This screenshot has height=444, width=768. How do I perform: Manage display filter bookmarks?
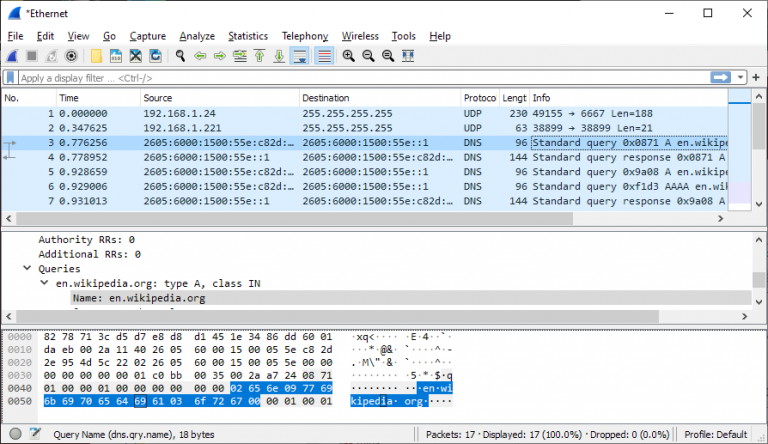pos(10,77)
